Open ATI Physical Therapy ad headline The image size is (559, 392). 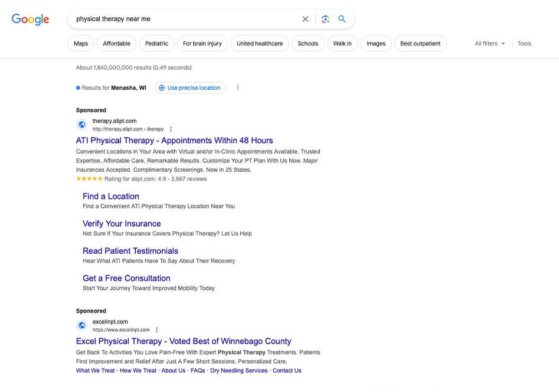tap(174, 141)
